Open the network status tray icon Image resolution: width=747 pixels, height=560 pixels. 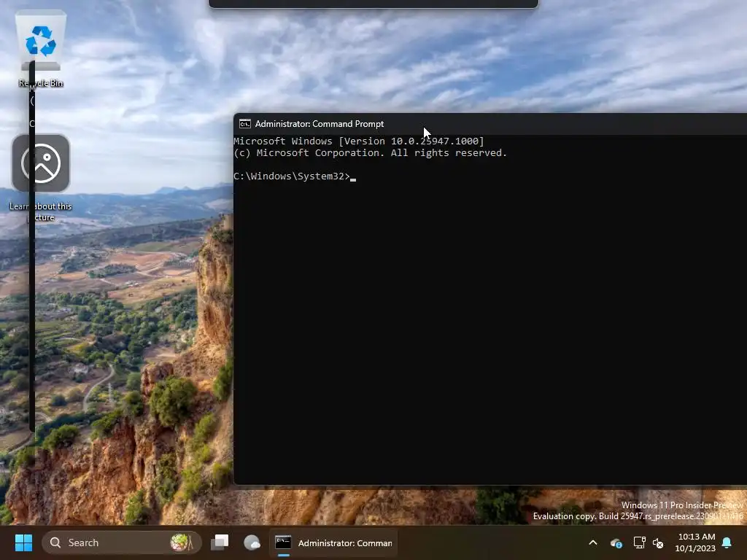tap(639, 542)
